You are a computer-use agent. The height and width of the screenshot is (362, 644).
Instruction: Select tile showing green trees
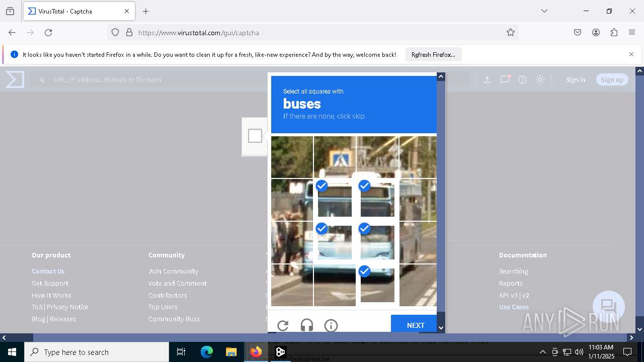tap(292, 157)
